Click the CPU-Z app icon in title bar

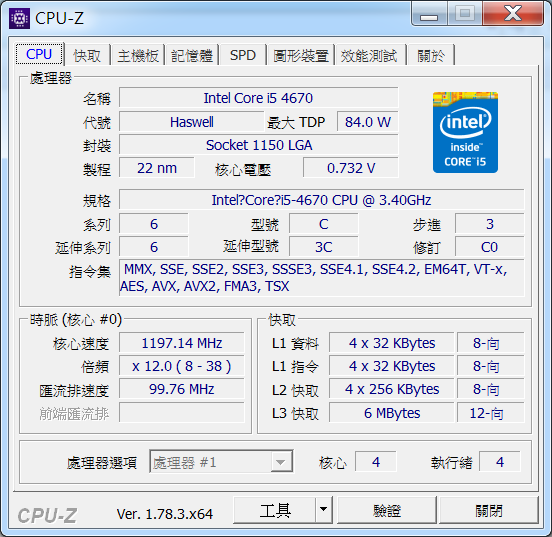coord(19,18)
